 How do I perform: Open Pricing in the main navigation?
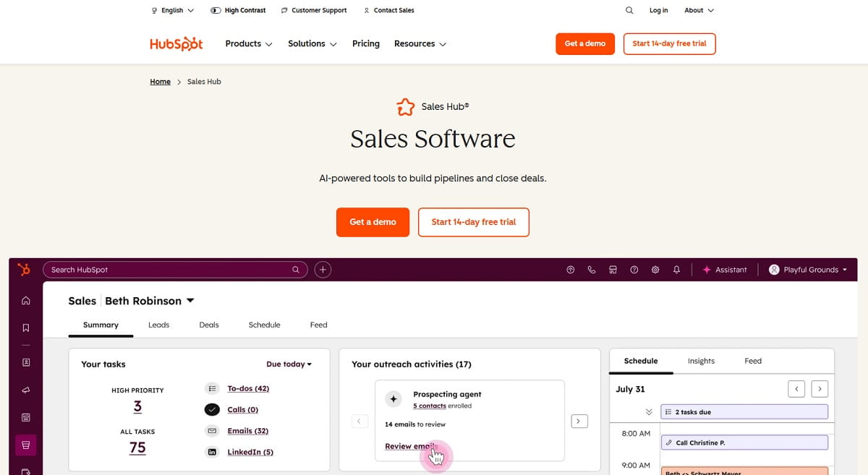coord(366,43)
